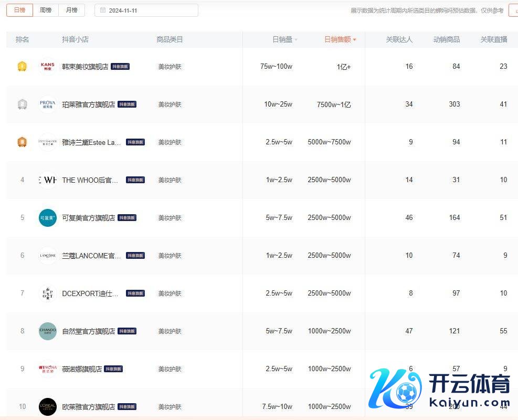Open 可复美官方旗舰店 shop link

pyautogui.click(x=89, y=218)
